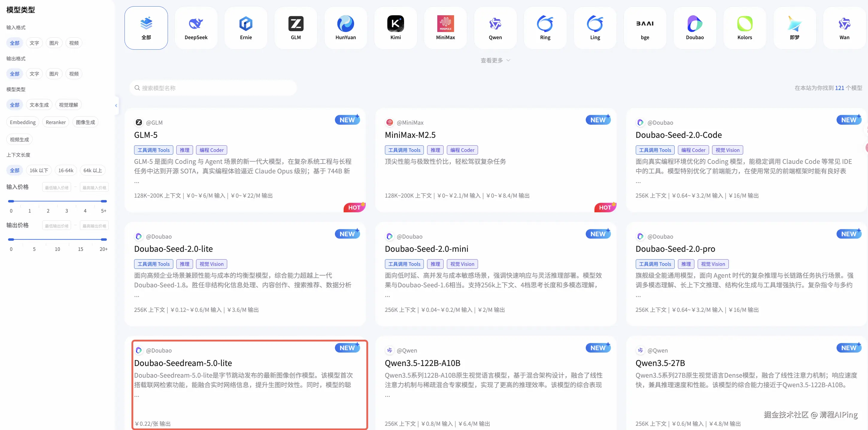Screen dimensions: 868x430
Task: Click the input price slider's right handle
Action: click(104, 201)
